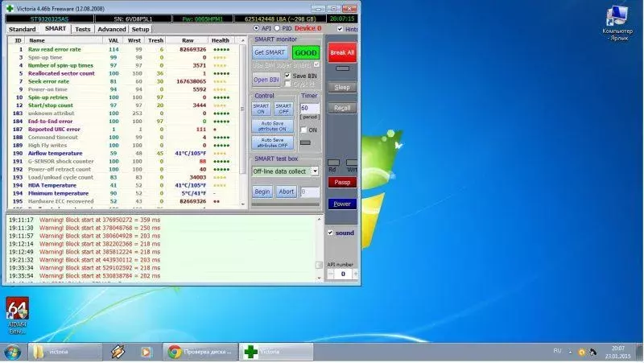Click the RU language indicator

pos(557,351)
